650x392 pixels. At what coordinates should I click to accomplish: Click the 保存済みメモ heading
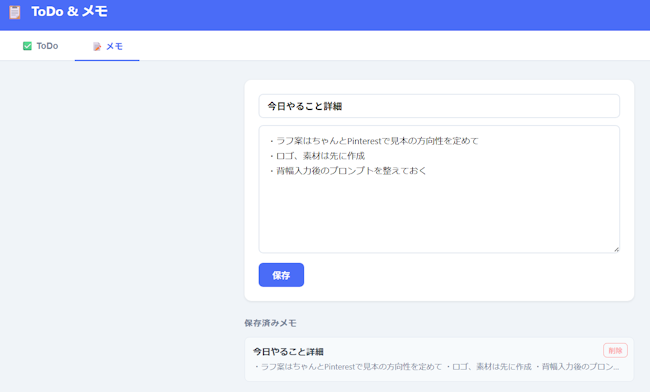tap(270, 323)
